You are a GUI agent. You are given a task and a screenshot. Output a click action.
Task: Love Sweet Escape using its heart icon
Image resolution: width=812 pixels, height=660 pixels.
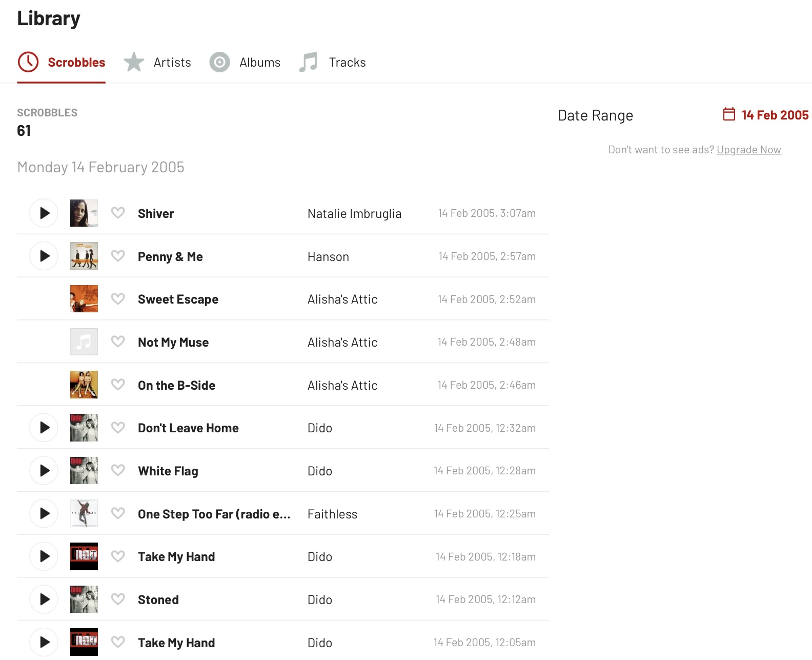[x=118, y=298]
